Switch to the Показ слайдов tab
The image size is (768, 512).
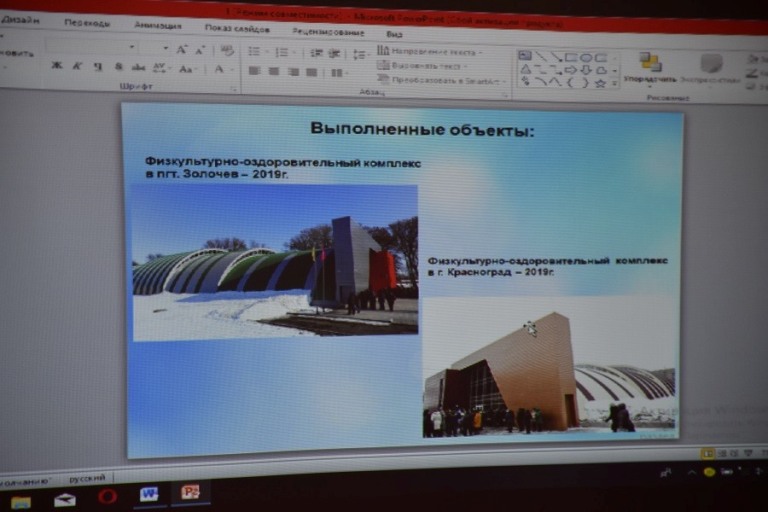238,27
